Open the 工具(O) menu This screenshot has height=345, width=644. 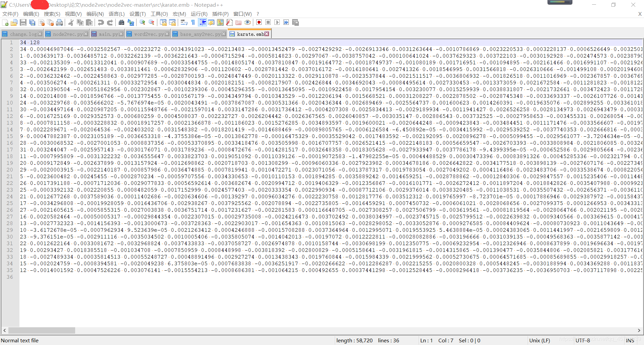pos(159,14)
